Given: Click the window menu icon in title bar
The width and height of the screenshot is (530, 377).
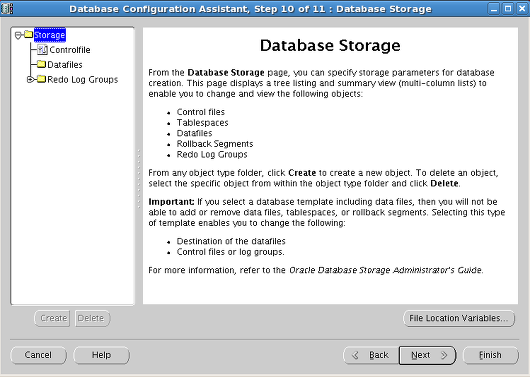Looking at the screenshot, I should (x=7, y=8).
